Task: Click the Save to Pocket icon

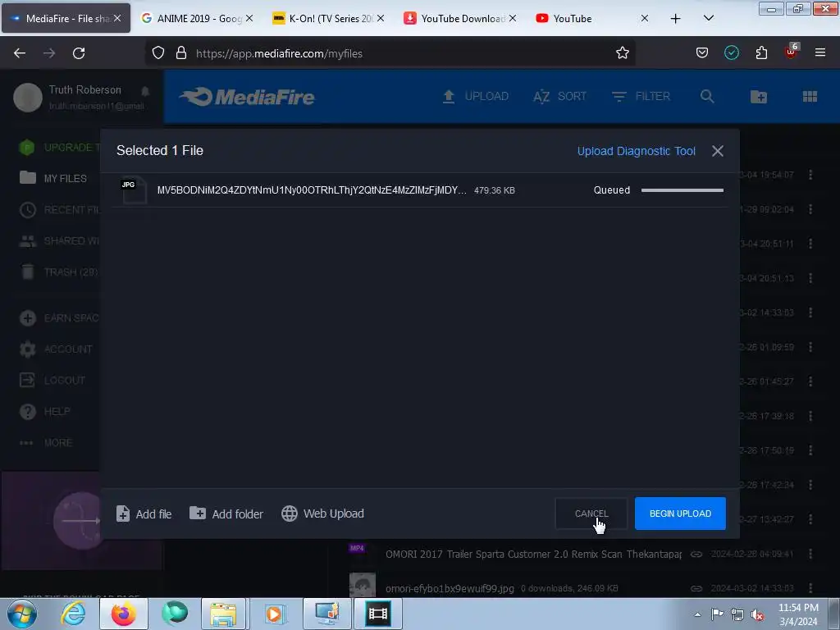Action: (702, 52)
